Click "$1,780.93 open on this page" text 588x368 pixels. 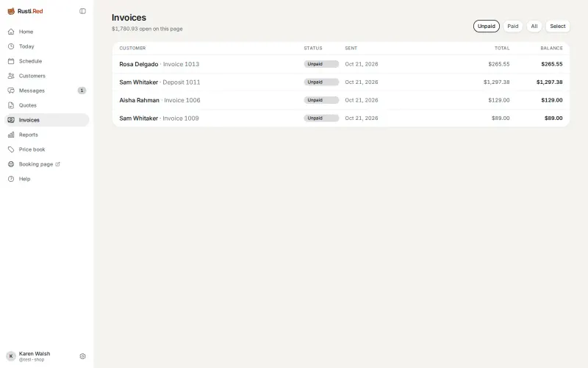pyautogui.click(x=147, y=29)
